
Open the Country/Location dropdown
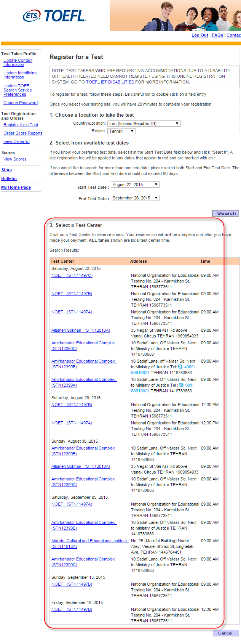[144, 124]
